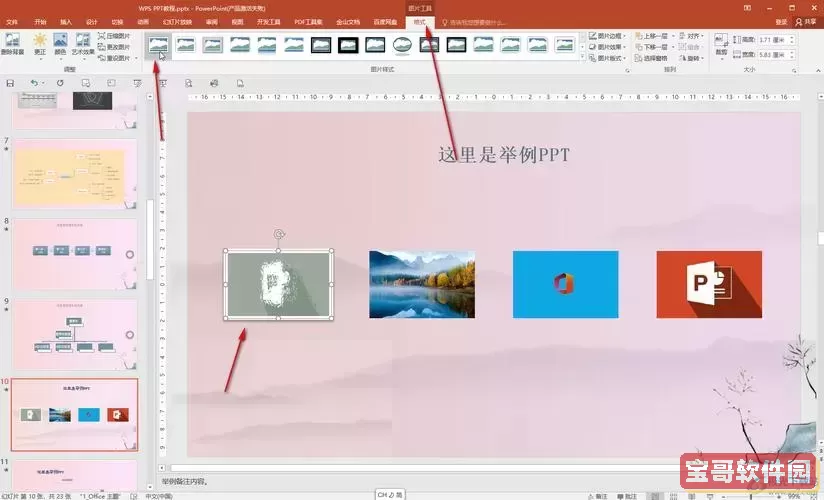This screenshot has height=500, width=824.
Task: Expand the picture styles gallery More arrow
Action: pyautogui.click(x=582, y=57)
